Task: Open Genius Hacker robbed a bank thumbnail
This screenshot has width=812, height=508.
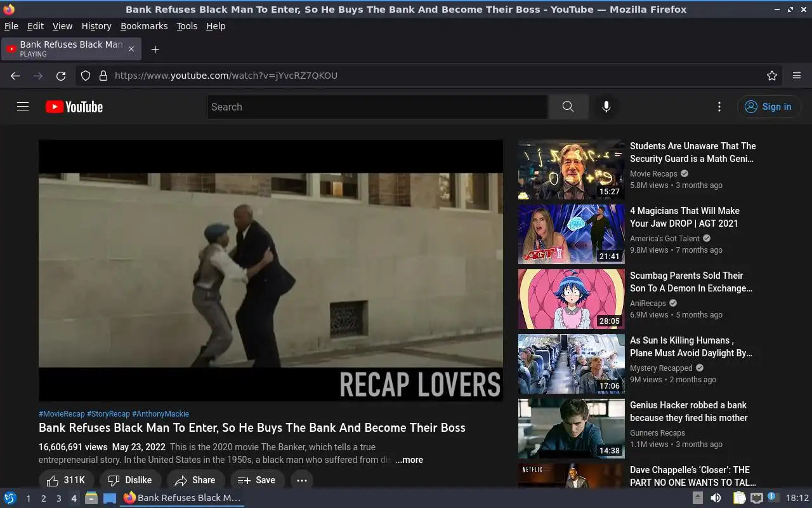Action: (572, 429)
